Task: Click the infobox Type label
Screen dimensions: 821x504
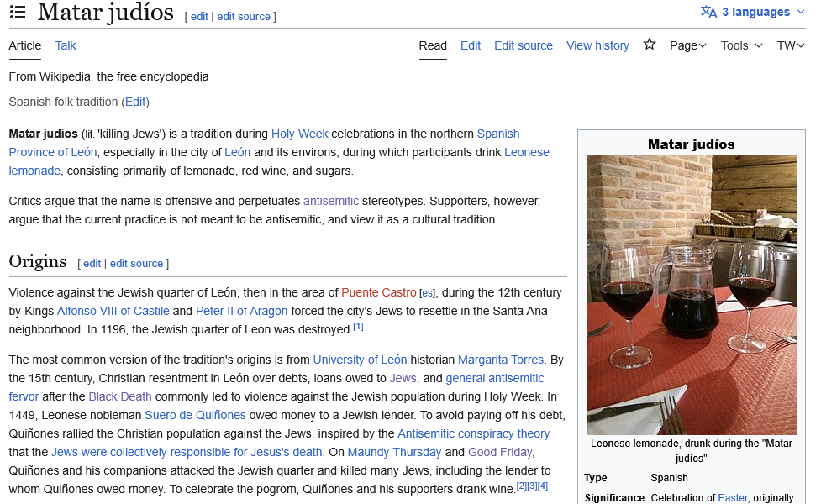Action: click(595, 478)
